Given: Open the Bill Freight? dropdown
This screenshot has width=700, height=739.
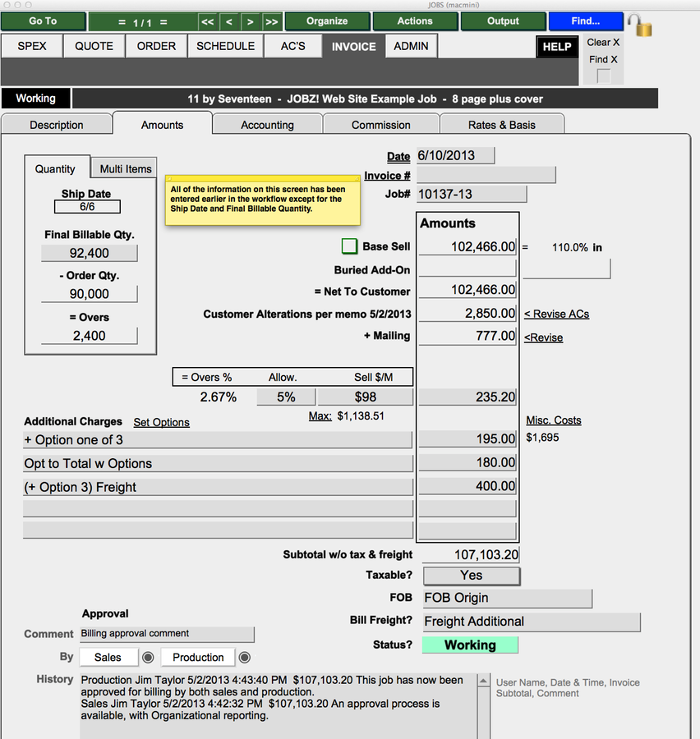Looking at the screenshot, I should click(x=530, y=622).
